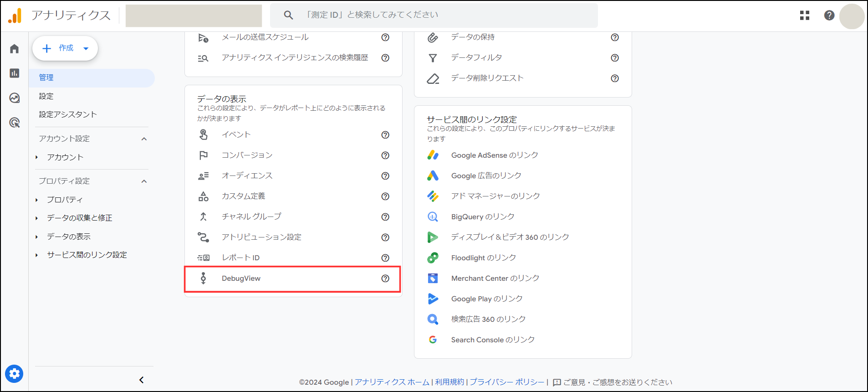This screenshot has height=392, width=868.
Task: Expand the サービス間のリンク設定 tree item
Action: tap(36, 255)
